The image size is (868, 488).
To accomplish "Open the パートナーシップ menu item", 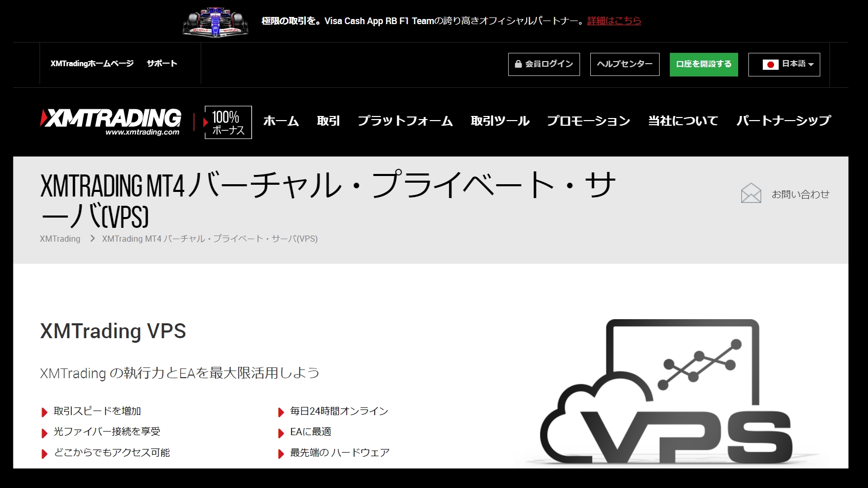I will pos(783,121).
